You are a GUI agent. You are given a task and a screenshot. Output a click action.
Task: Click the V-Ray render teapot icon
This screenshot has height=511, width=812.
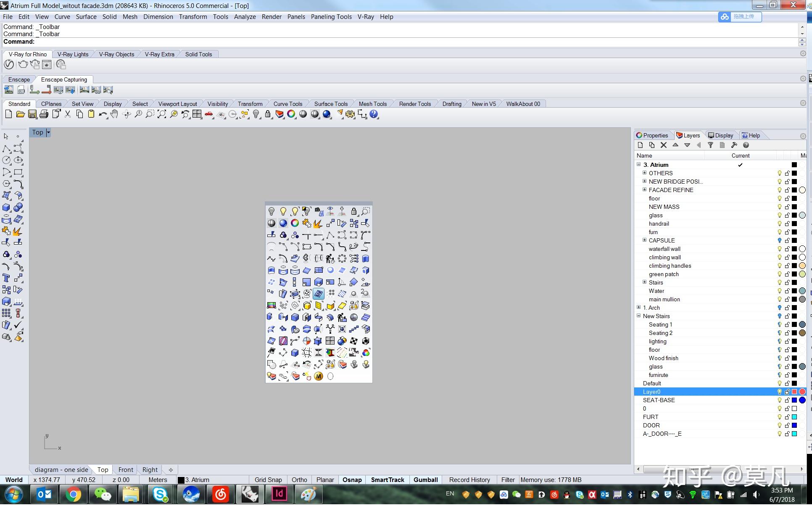coord(23,64)
